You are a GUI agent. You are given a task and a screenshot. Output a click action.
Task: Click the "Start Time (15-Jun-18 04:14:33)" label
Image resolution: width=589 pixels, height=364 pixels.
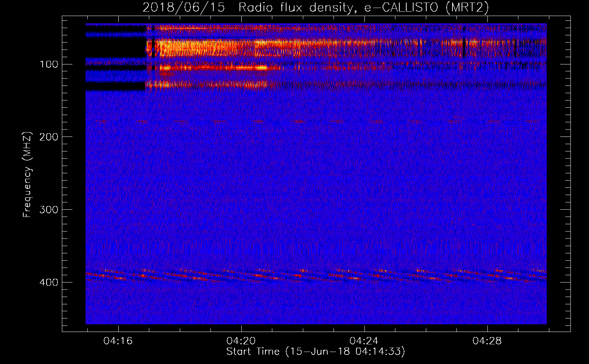(316, 352)
